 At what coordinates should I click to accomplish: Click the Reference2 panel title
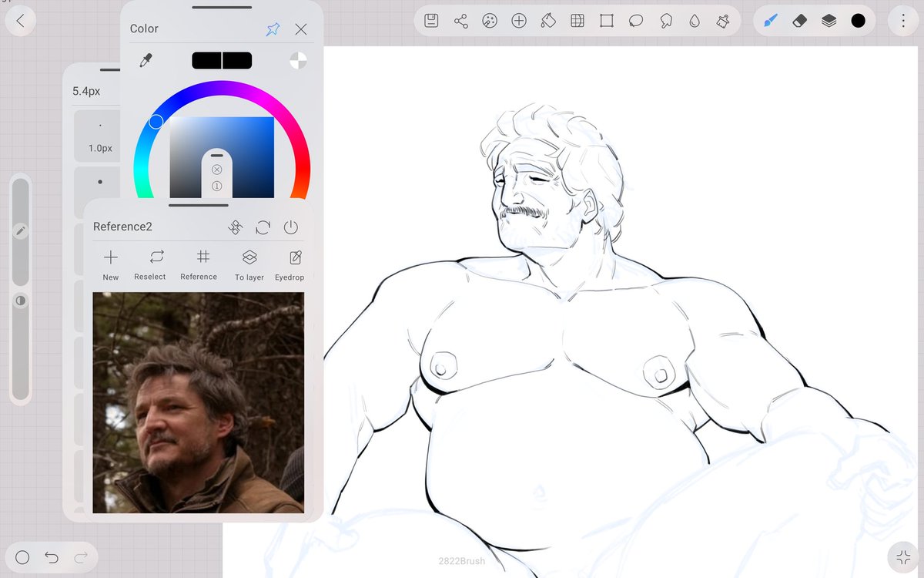click(x=122, y=227)
